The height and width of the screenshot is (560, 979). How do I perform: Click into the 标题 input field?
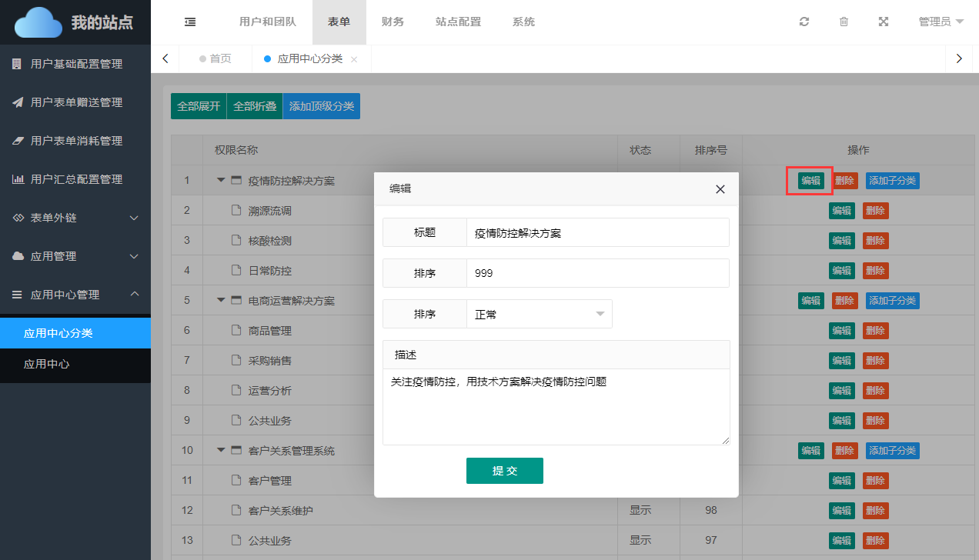point(596,232)
